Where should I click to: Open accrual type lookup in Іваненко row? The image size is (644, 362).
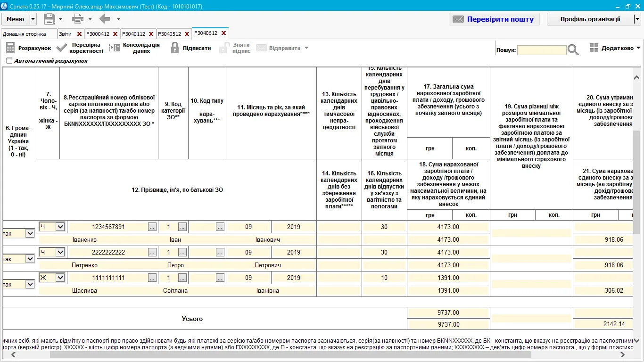click(x=220, y=227)
